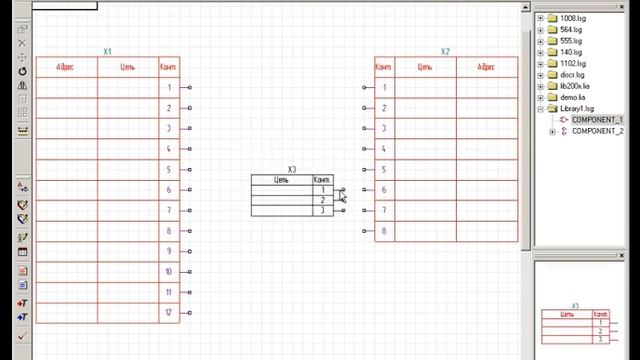Click the rotate icon in left toolbar
Image resolution: width=640 pixels, height=360 pixels.
tap(22, 71)
